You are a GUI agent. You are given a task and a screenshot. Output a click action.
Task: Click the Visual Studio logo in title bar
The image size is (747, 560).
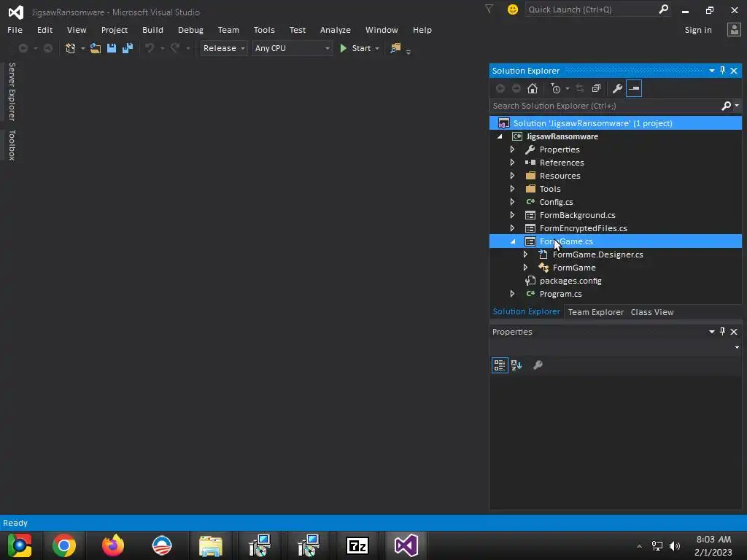pos(16,12)
